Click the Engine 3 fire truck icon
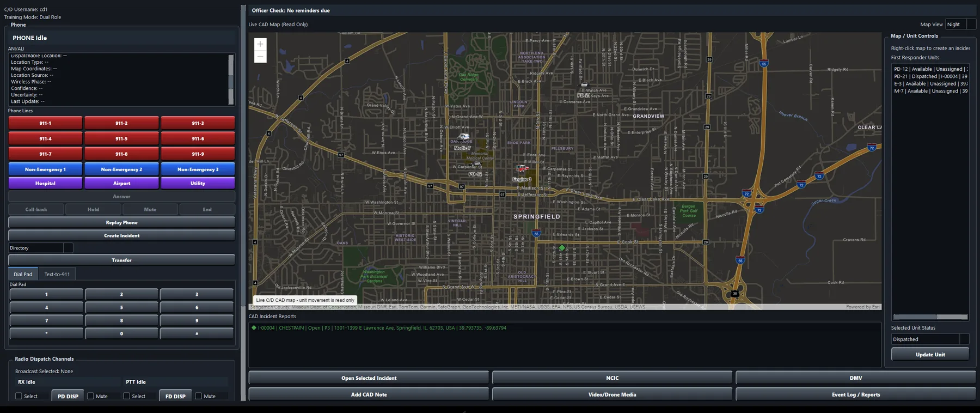 point(523,169)
